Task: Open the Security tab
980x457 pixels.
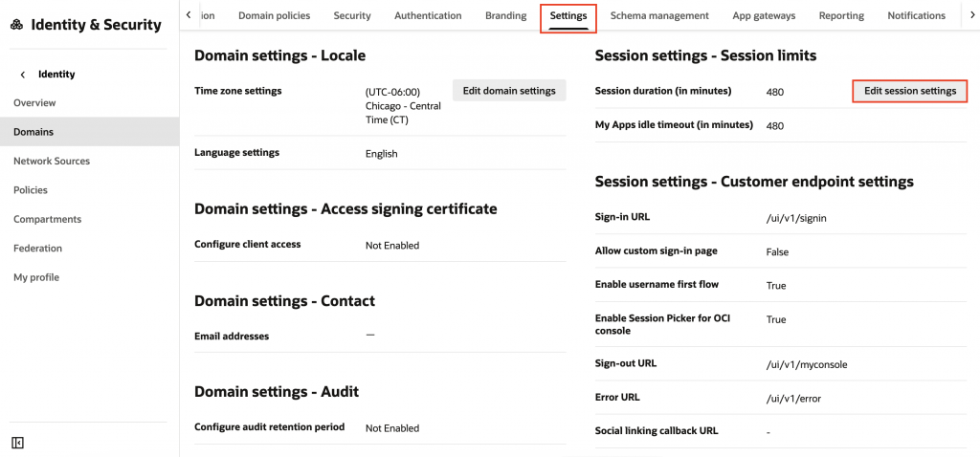Action: point(352,15)
